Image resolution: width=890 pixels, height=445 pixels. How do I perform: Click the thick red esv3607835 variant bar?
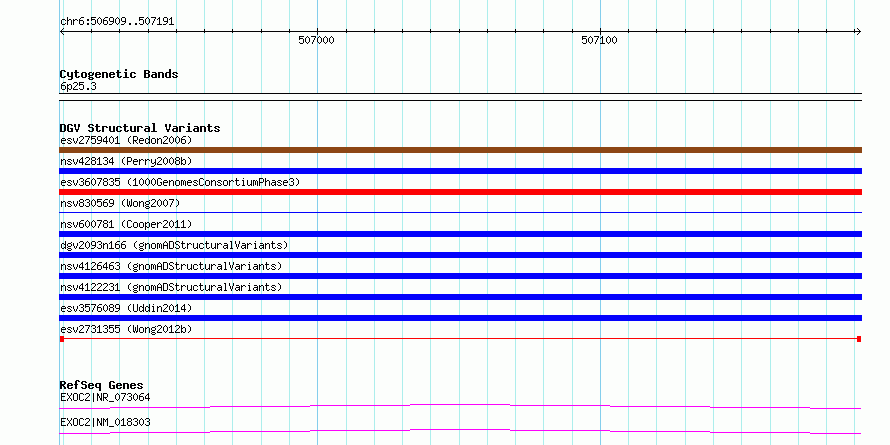point(460,192)
